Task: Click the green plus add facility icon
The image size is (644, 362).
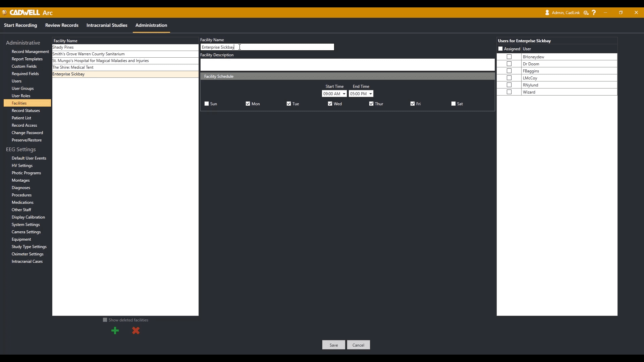Action: pos(115,331)
